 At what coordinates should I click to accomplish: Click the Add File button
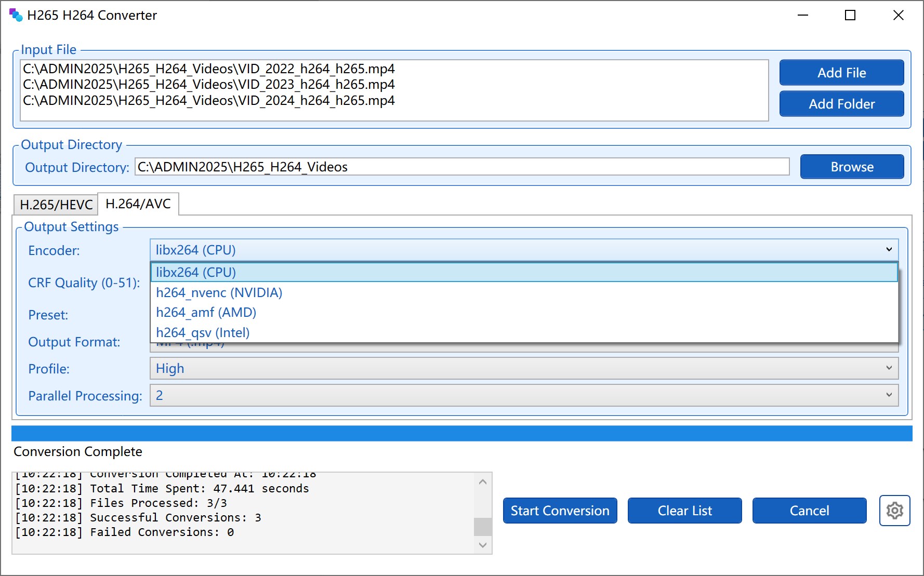click(841, 73)
